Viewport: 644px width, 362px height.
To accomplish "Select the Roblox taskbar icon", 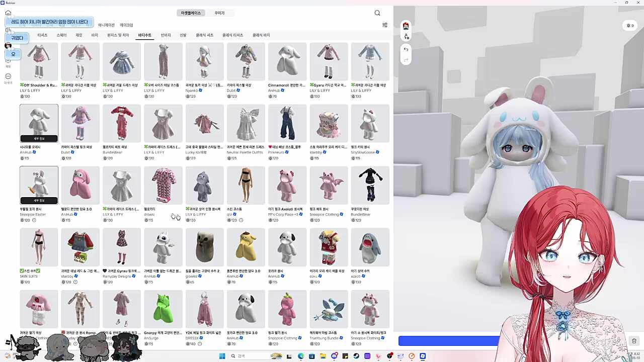I will pyautogui.click(x=423, y=356).
